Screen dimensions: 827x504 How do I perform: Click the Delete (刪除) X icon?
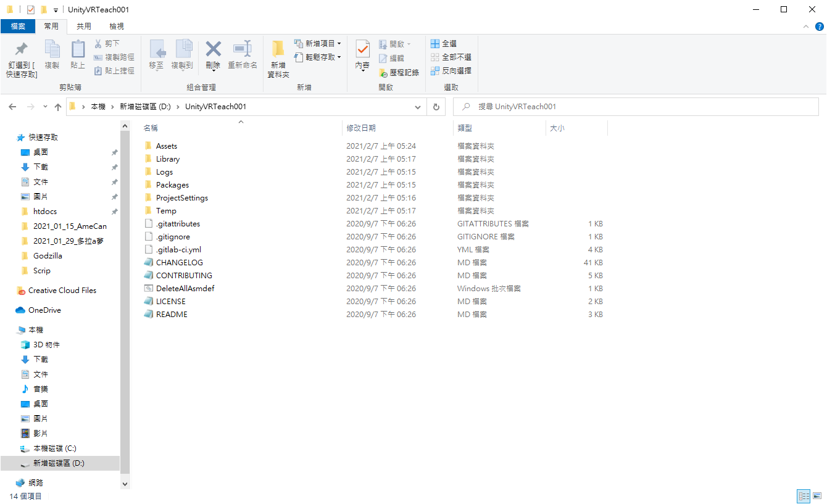point(213,49)
